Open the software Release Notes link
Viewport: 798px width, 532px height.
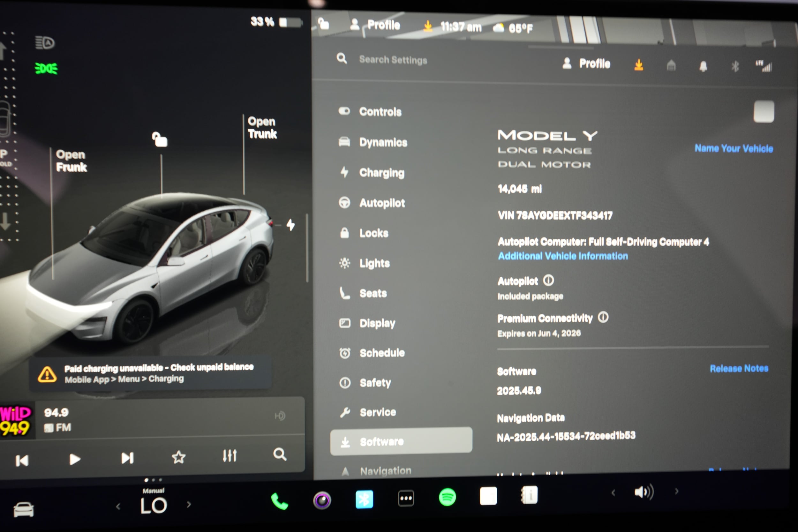click(739, 369)
